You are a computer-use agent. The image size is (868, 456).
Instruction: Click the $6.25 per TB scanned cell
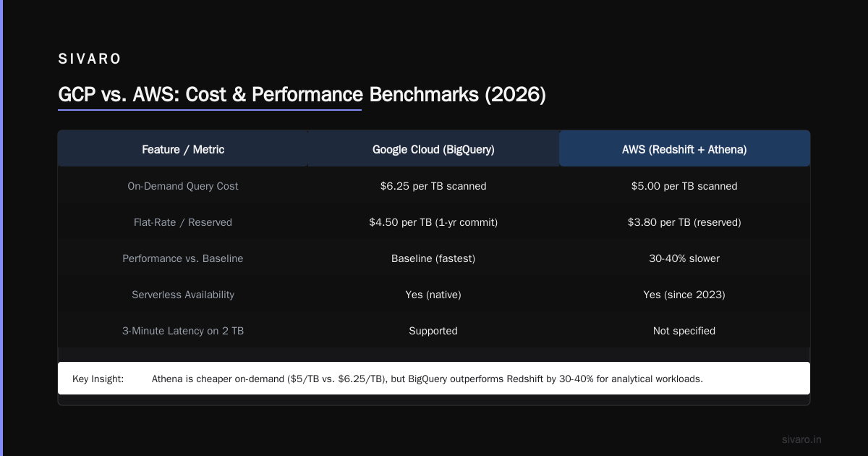tap(433, 186)
